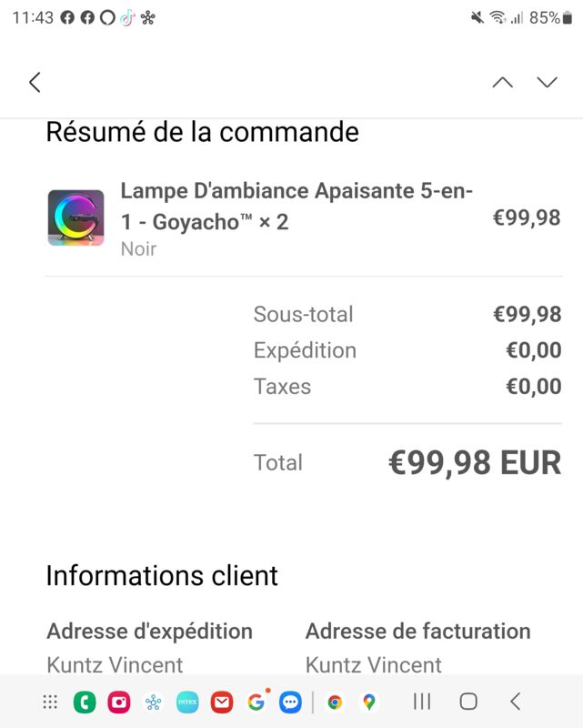This screenshot has width=583, height=728.
Task: Show recent apps navigation button
Action: pyautogui.click(x=422, y=702)
